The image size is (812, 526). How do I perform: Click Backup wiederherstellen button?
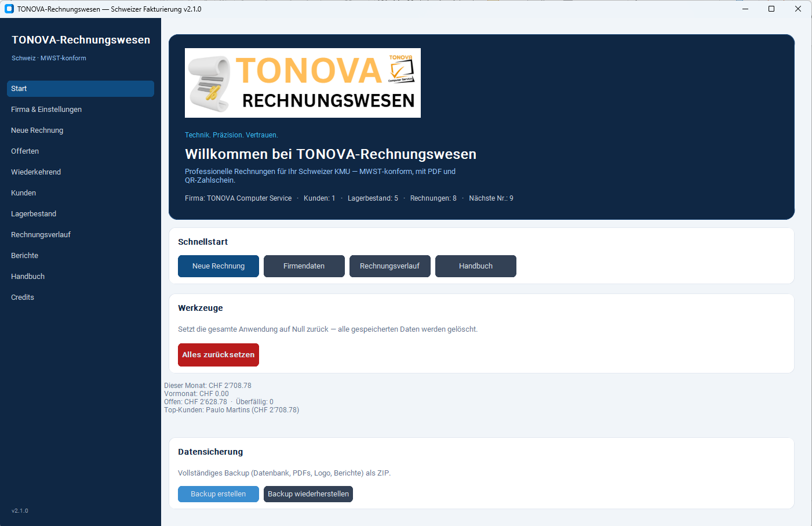308,494
